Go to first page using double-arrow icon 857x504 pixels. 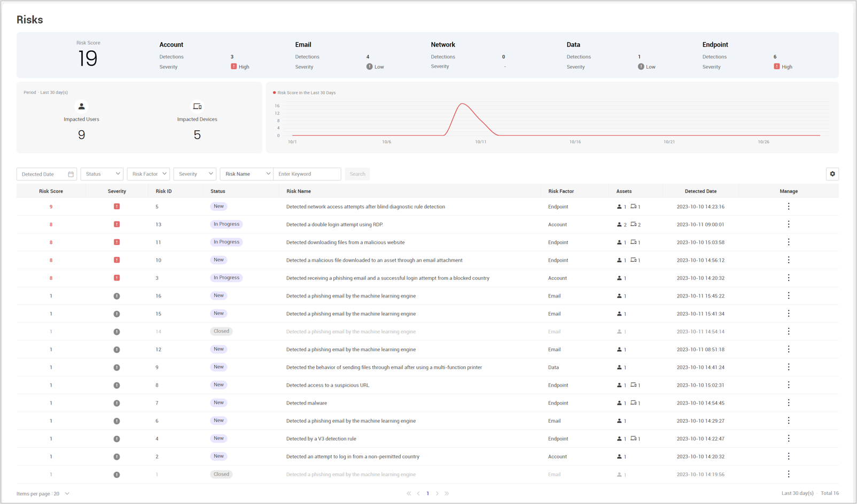409,493
